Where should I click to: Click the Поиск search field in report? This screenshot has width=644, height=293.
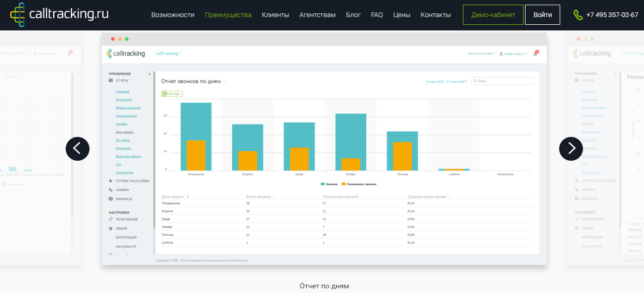[505, 81]
